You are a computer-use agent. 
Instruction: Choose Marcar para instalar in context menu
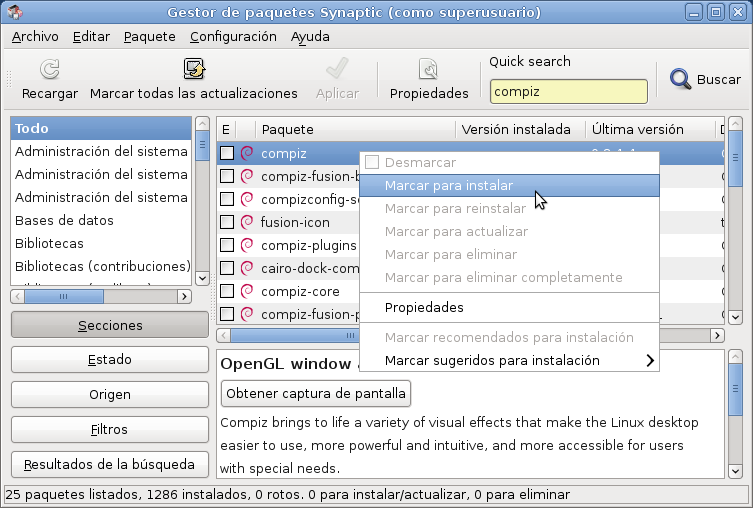point(510,185)
